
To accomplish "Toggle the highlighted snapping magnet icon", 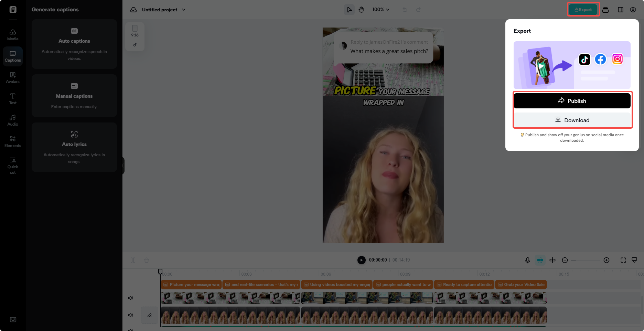I will click(x=540, y=260).
